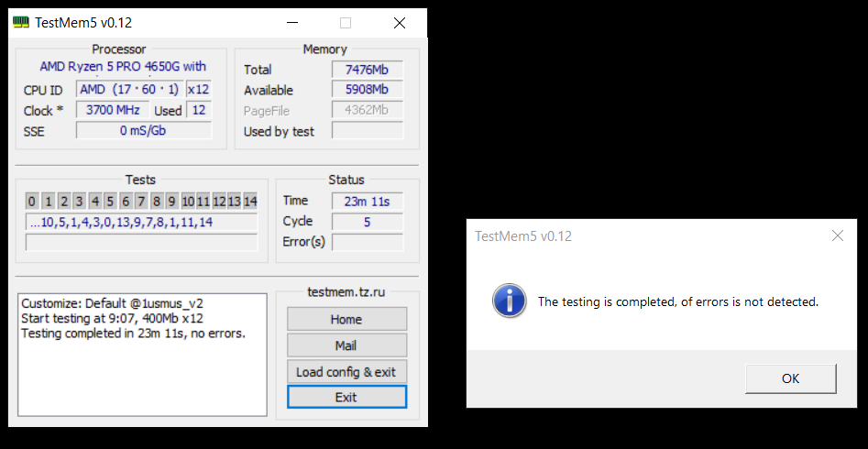Click the Cycle value 5
Screen dimensions: 868x449
[367, 222]
